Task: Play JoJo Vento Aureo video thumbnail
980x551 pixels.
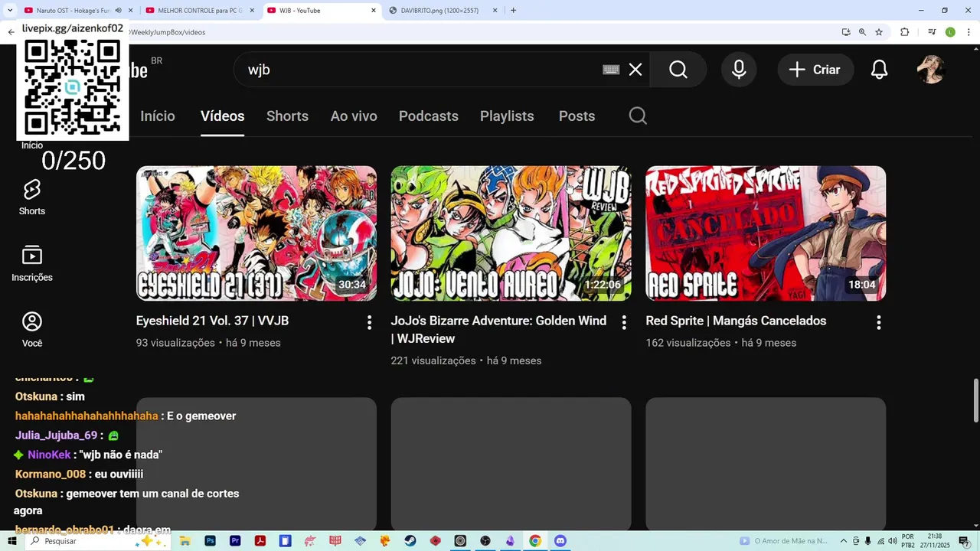Action: [511, 233]
